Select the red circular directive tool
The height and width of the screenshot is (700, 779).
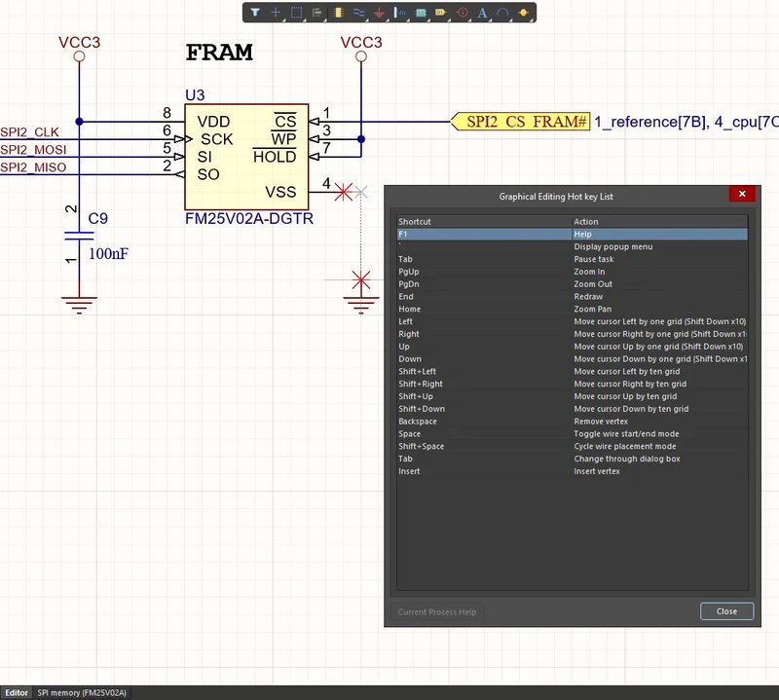(462, 13)
